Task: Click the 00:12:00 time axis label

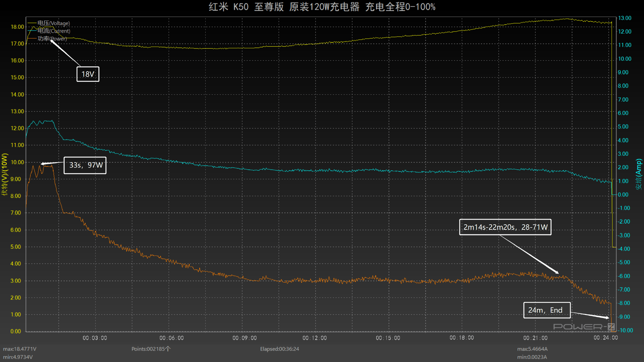Action: pos(315,338)
